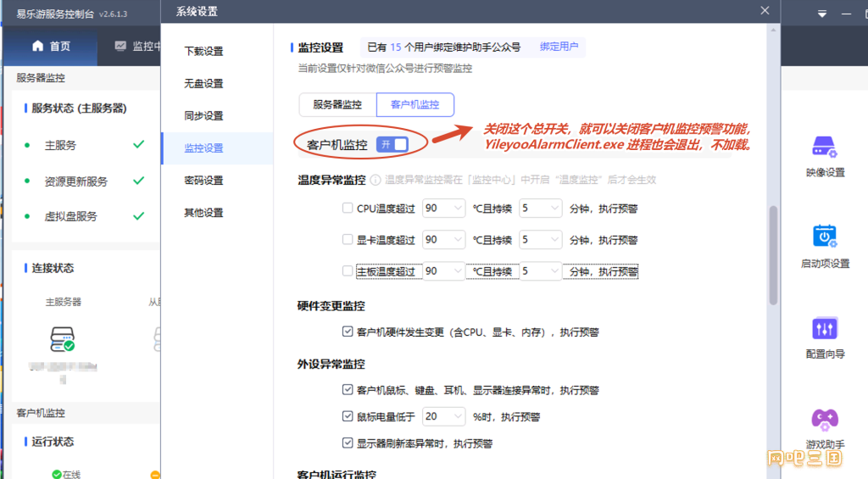Click the settings dialog vertical scrollbar thumb
This screenshot has width=868, height=479.
coord(773,255)
